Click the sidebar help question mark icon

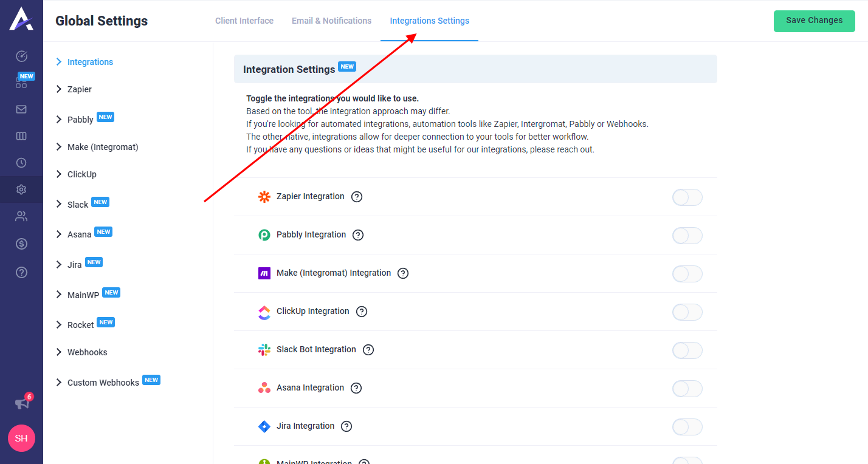click(21, 272)
